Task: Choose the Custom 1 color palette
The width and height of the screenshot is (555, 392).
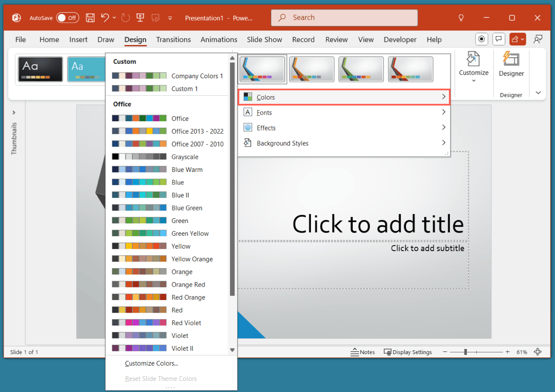Action: (167, 88)
